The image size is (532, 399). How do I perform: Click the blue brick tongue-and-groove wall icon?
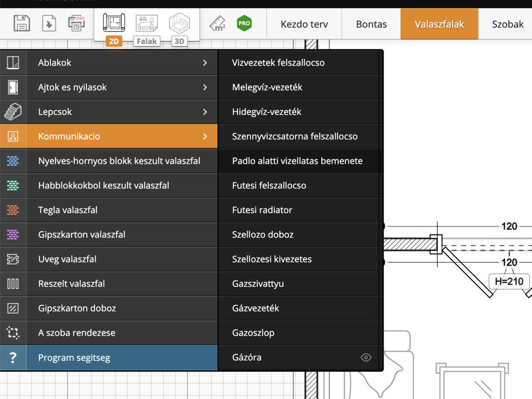tap(13, 161)
